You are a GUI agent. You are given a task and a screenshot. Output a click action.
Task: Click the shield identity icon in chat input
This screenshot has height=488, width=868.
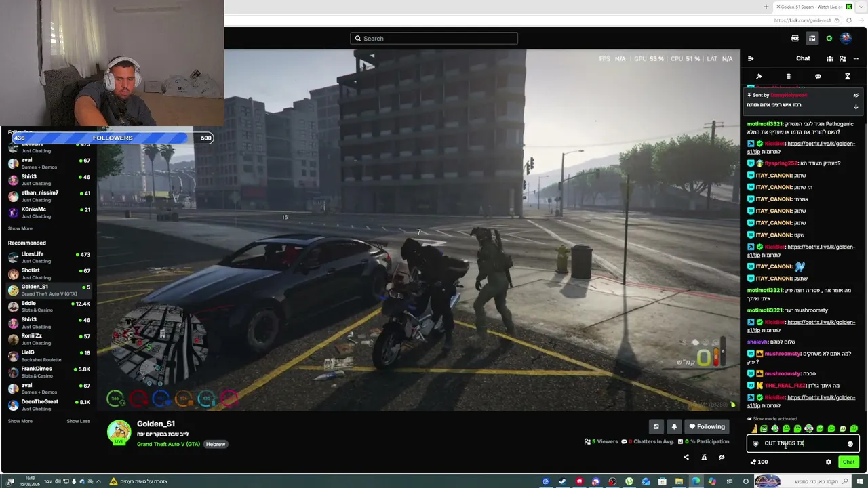click(x=755, y=444)
